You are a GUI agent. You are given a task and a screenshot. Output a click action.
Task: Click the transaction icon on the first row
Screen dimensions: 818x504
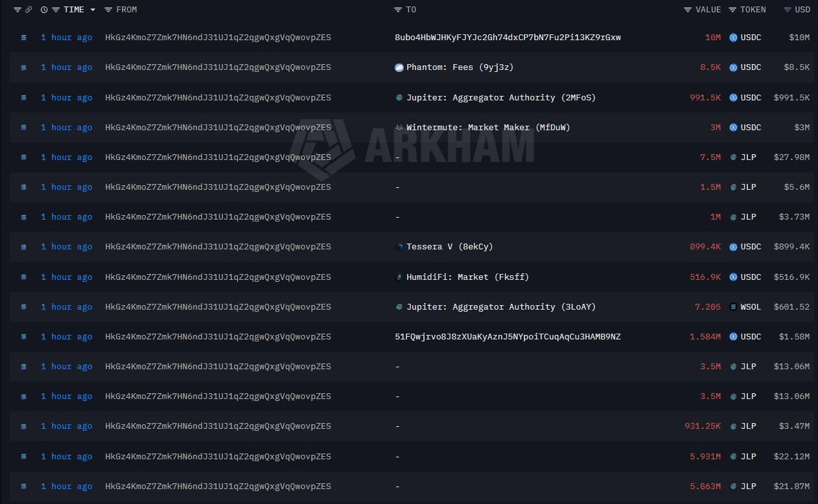23,37
